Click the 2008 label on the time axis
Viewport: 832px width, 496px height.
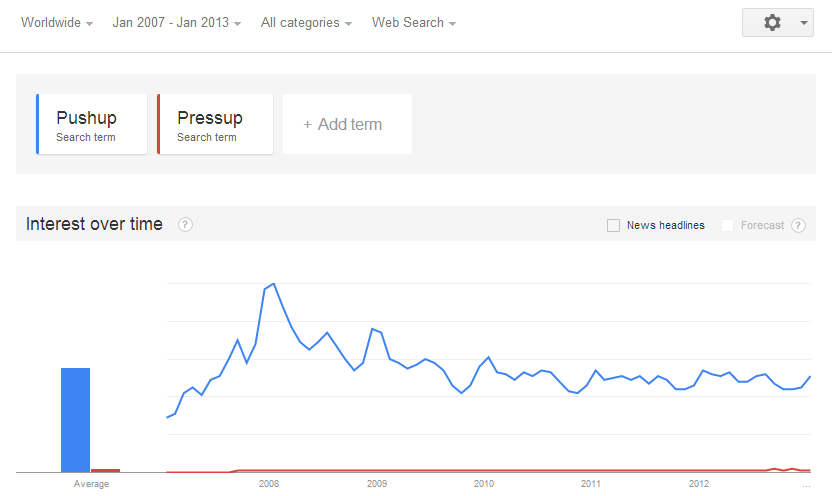click(268, 484)
